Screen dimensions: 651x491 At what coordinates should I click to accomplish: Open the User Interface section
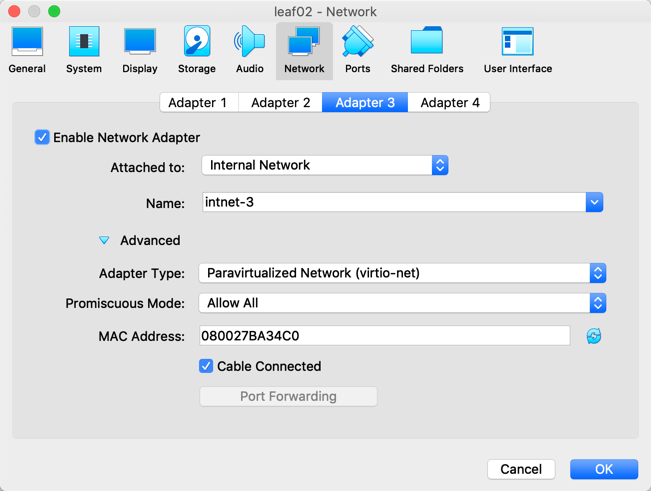517,50
